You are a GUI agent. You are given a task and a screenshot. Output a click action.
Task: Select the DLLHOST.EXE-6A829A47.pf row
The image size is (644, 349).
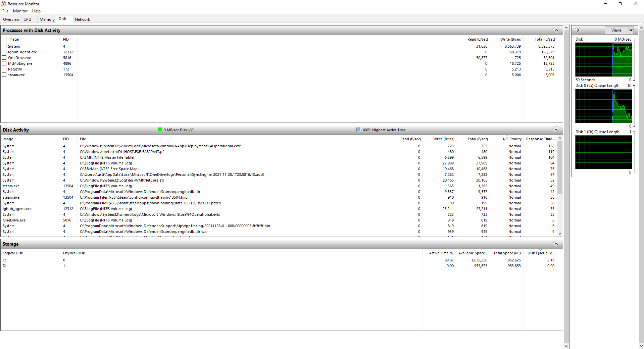tap(279, 152)
